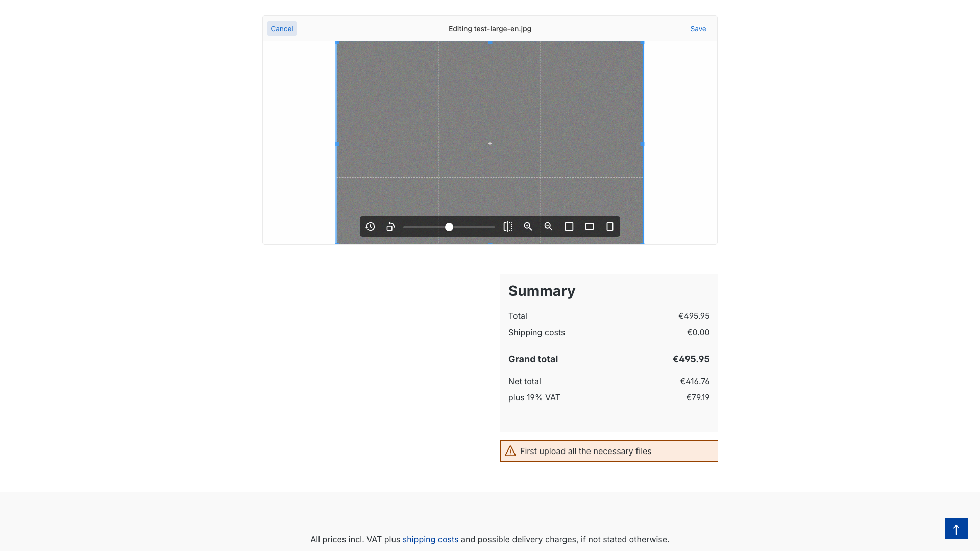The width and height of the screenshot is (980, 551).
Task: Rotate the image 90 degrees
Action: pyautogui.click(x=390, y=227)
